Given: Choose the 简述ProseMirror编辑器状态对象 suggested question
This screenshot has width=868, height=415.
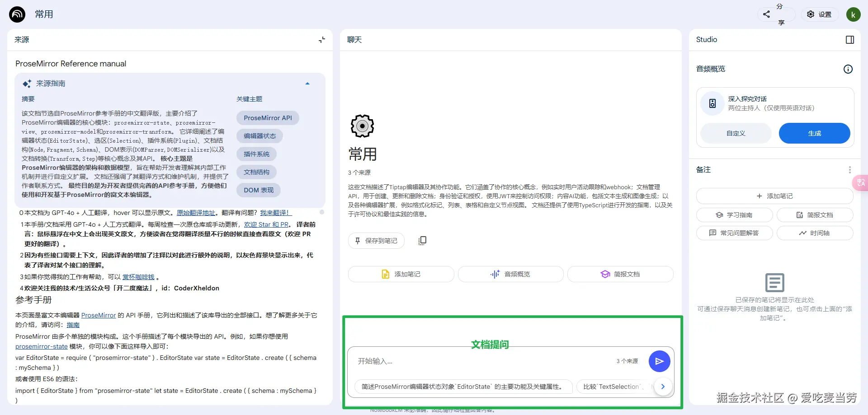Looking at the screenshot, I should coord(463,387).
